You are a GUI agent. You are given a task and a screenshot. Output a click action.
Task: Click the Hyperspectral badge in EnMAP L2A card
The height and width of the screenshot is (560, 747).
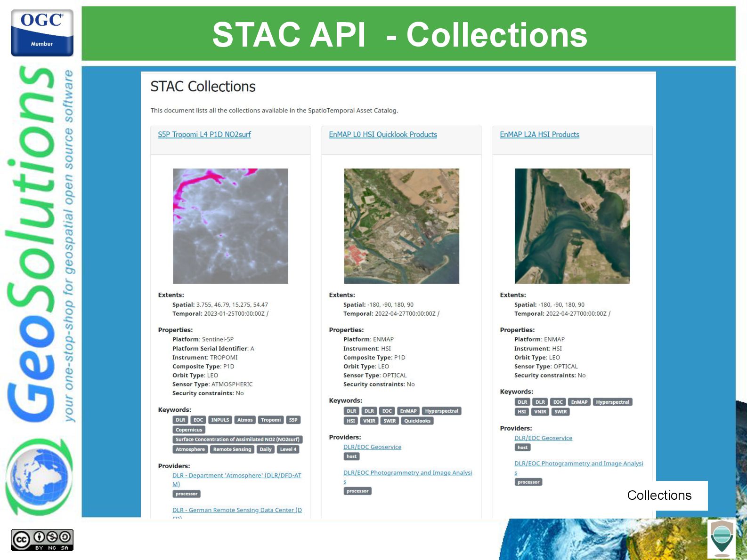pyautogui.click(x=613, y=402)
